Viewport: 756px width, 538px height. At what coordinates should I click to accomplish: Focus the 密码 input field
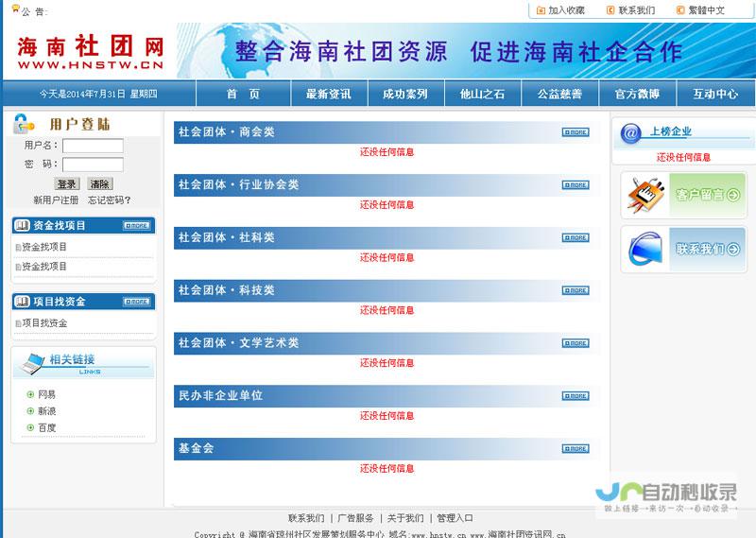click(93, 165)
